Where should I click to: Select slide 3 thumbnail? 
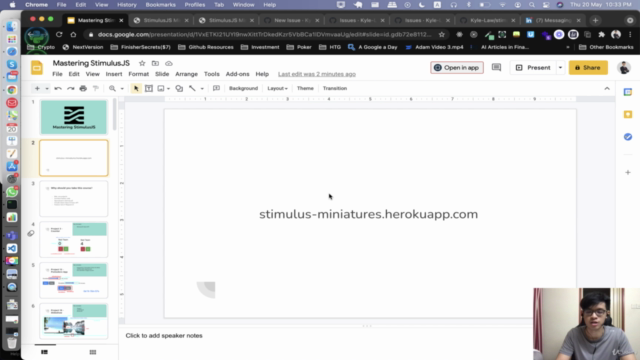pyautogui.click(x=74, y=199)
